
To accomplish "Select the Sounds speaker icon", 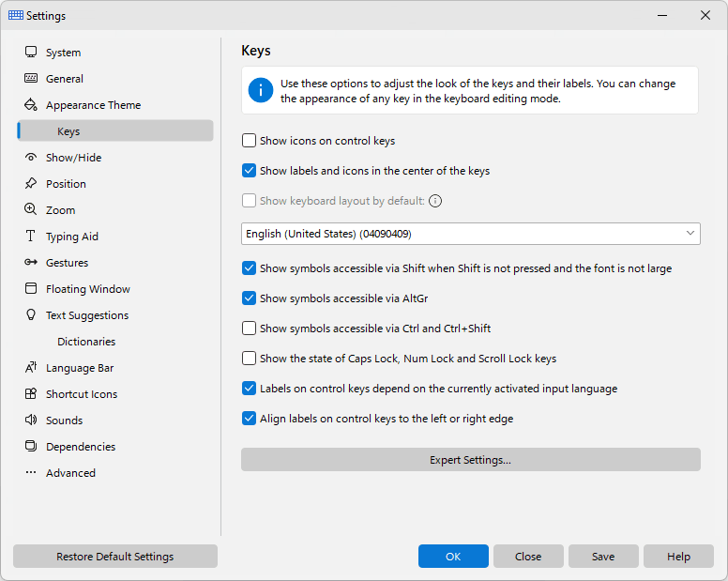I will (x=31, y=420).
